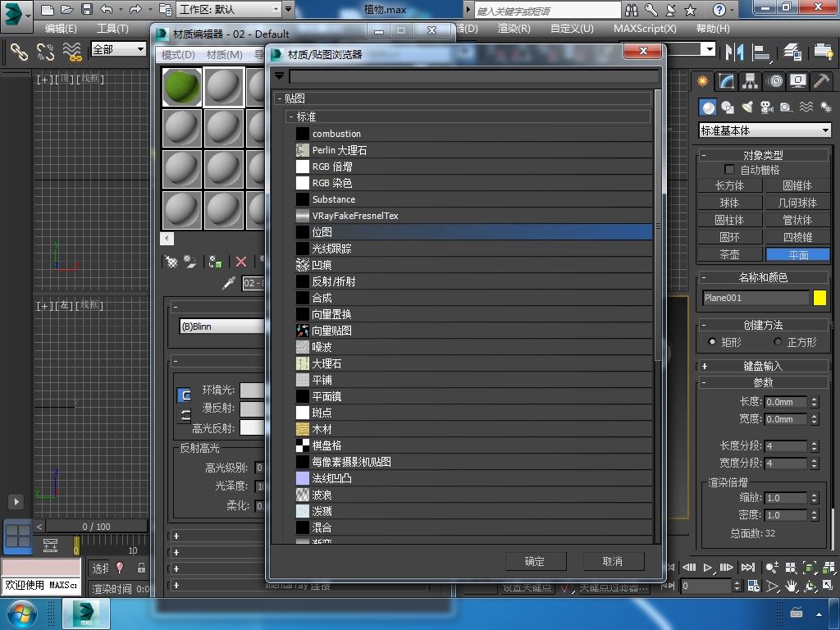This screenshot has height=630, width=840.
Task: Collapse the 标准 subgroup
Action: pos(291,116)
